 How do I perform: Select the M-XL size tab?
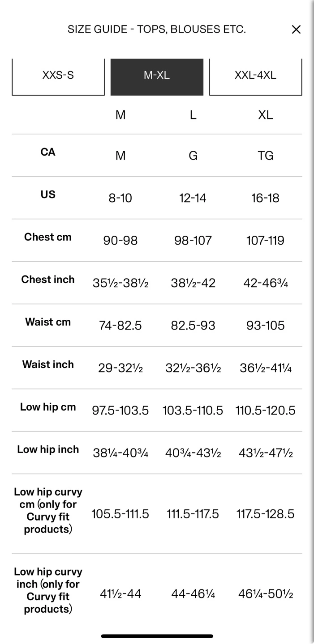tap(157, 75)
